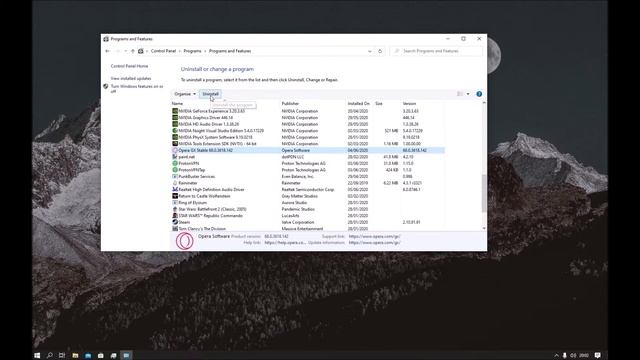
Task: Open Control Panel Home link
Action: 129,66
